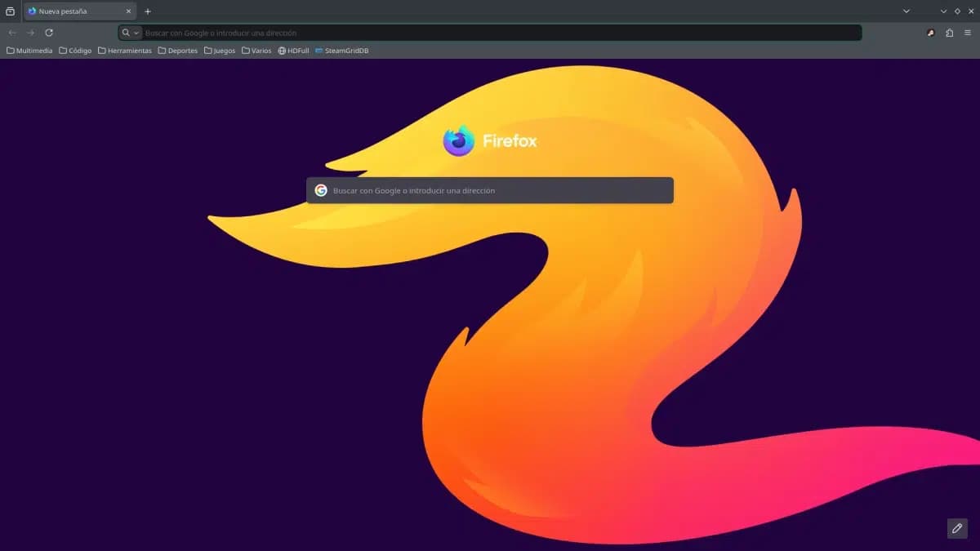Click the back navigation arrow
The image size is (980, 551).
(12, 33)
